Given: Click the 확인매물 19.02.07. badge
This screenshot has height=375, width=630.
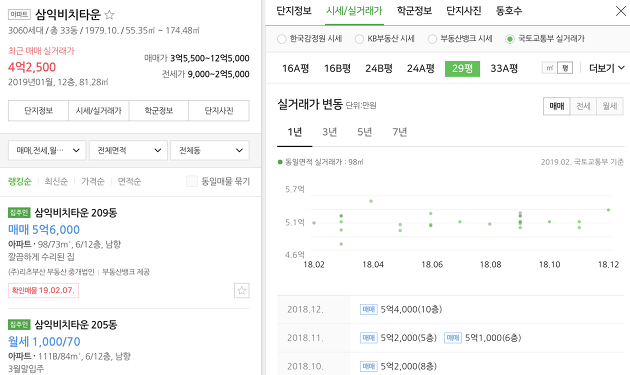Looking at the screenshot, I should click(x=43, y=290).
